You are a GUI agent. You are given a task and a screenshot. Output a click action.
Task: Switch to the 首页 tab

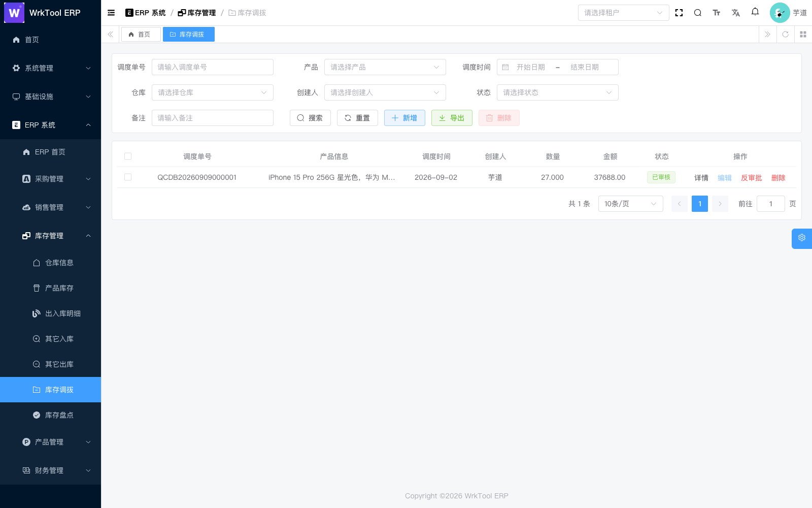click(141, 34)
